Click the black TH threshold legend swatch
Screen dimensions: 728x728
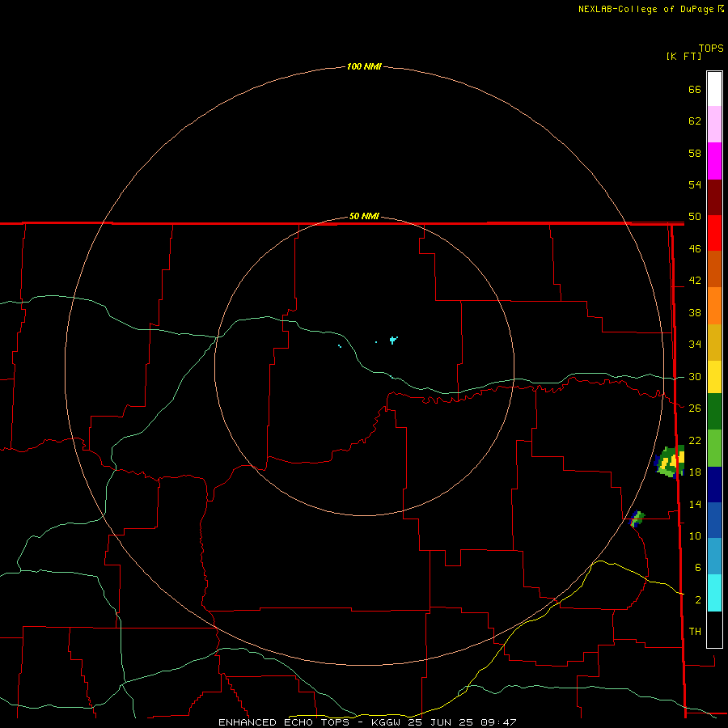[x=714, y=629]
